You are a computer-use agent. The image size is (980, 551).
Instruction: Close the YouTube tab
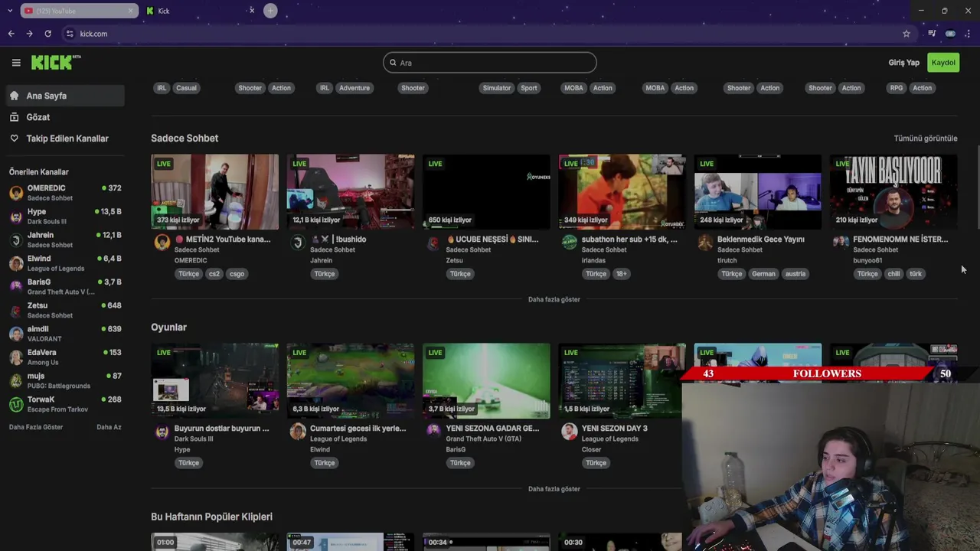tap(130, 11)
